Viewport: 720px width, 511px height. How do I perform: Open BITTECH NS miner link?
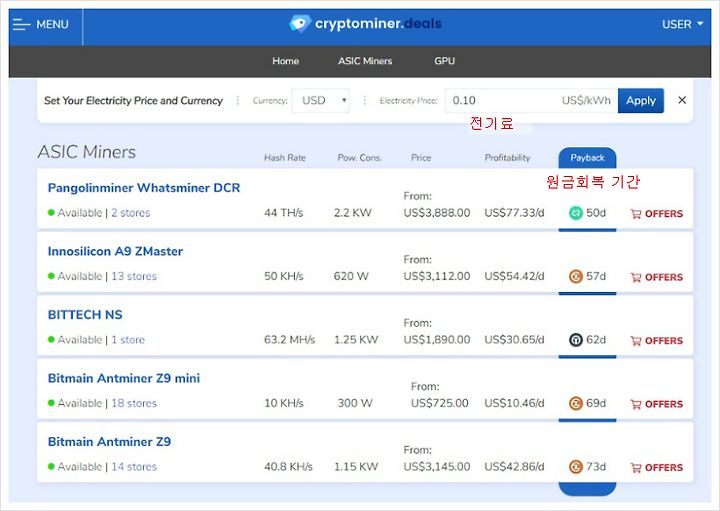(x=85, y=314)
